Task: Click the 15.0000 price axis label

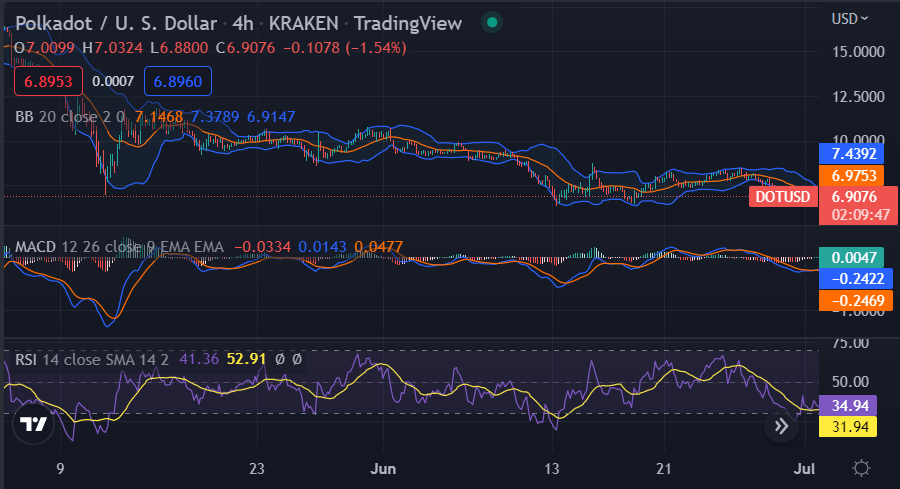Action: 859,52
